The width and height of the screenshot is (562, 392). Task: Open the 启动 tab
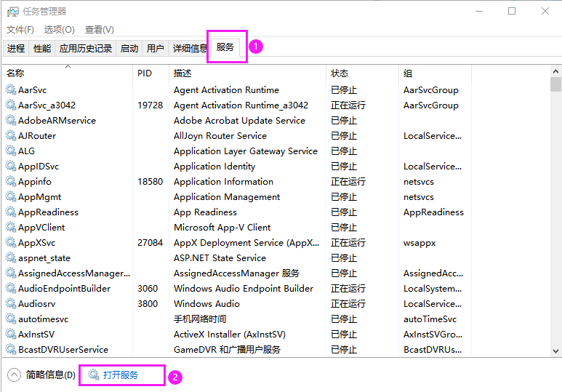[x=129, y=49]
